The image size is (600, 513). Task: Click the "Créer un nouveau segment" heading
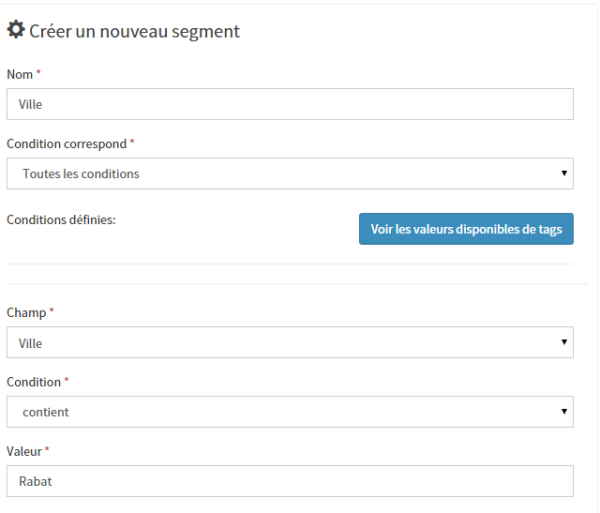tap(134, 32)
